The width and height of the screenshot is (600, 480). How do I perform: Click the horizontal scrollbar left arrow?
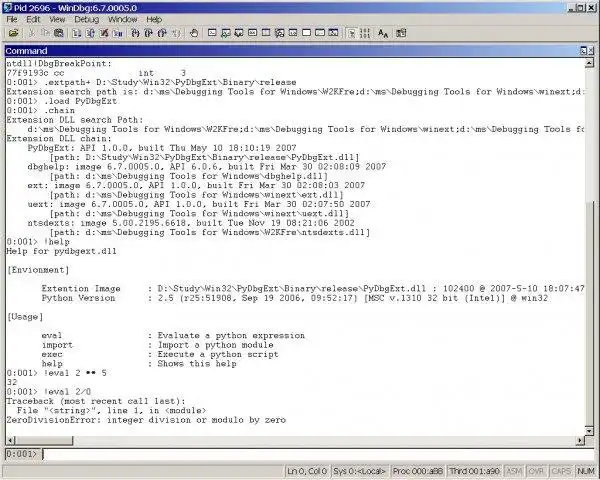[11, 441]
